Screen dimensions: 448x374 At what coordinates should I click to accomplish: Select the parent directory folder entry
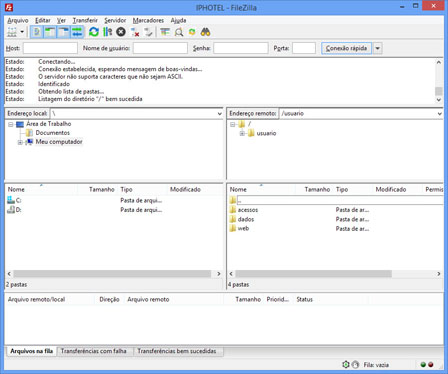click(336, 200)
